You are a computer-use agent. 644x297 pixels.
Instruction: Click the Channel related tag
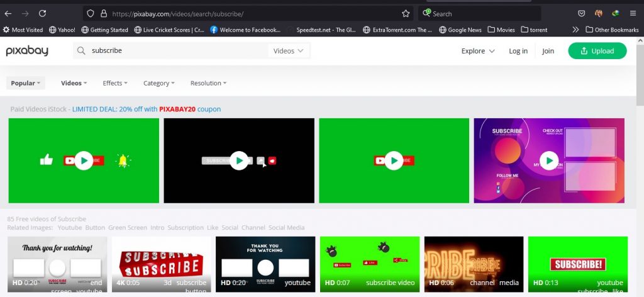253,227
